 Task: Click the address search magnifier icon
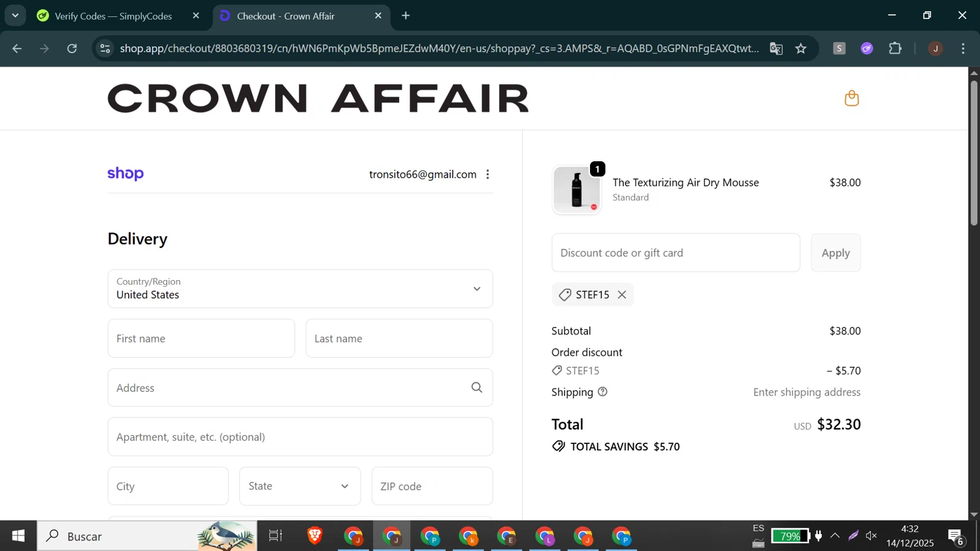[477, 388]
